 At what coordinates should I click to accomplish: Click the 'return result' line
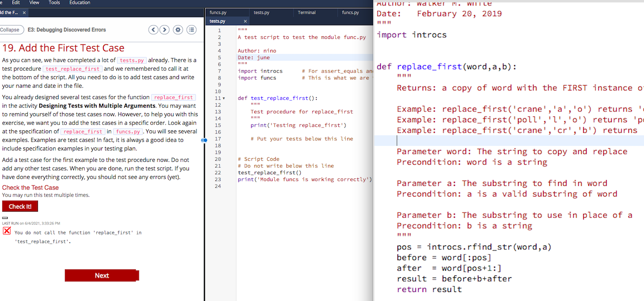click(429, 290)
